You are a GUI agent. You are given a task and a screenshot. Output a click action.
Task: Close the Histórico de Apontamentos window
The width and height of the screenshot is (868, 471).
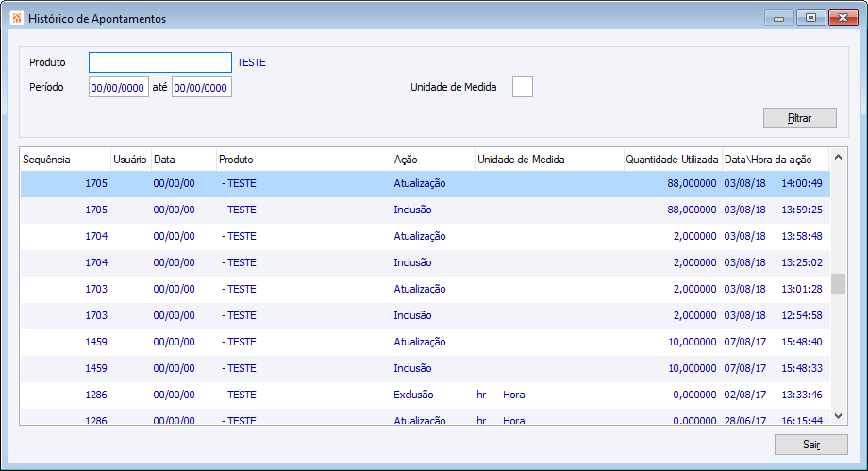(843, 18)
